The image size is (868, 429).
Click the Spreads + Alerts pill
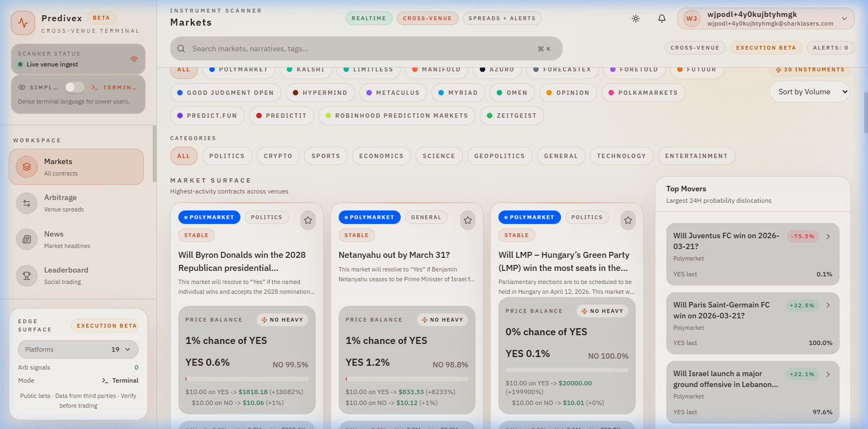[502, 19]
